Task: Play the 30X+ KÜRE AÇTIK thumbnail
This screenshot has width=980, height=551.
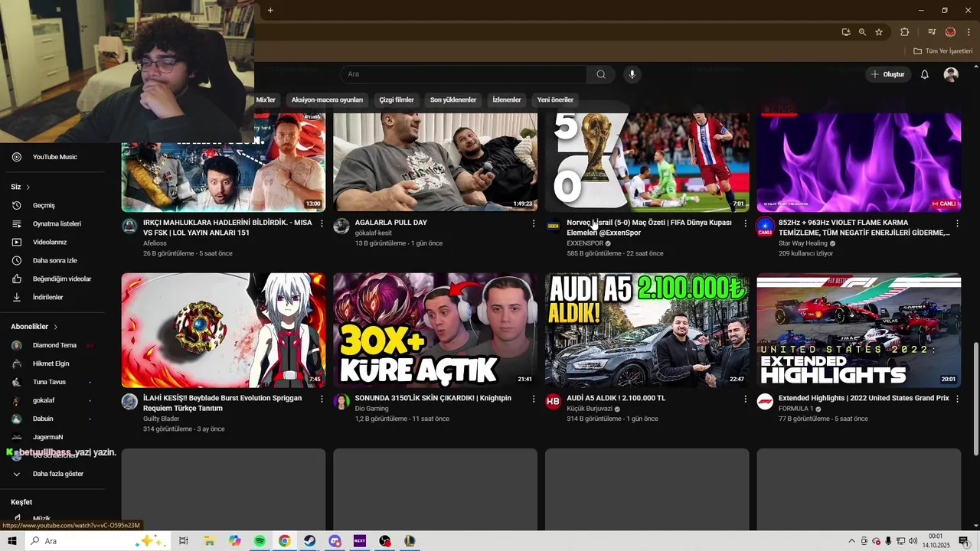Action: (x=435, y=330)
